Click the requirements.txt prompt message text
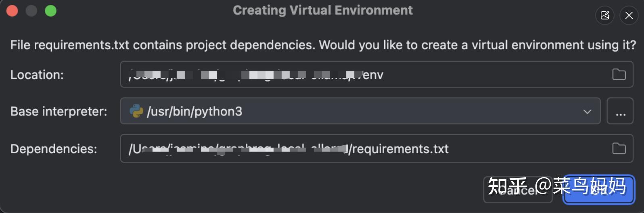This screenshot has height=213, width=644. (323, 45)
